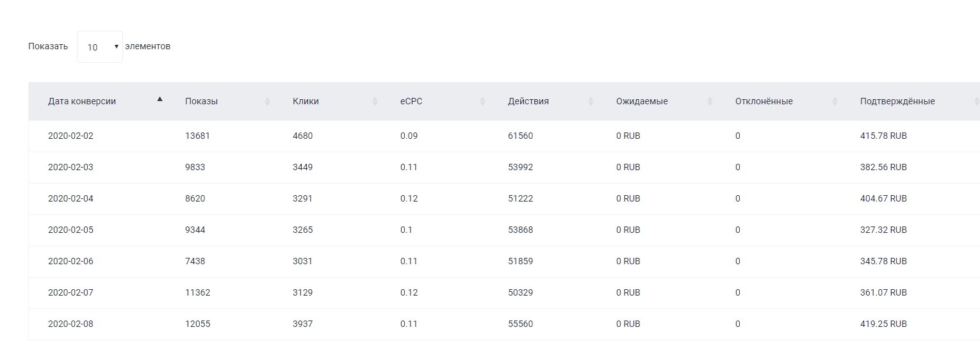
Task: Select the Показы header label
Action: (201, 101)
